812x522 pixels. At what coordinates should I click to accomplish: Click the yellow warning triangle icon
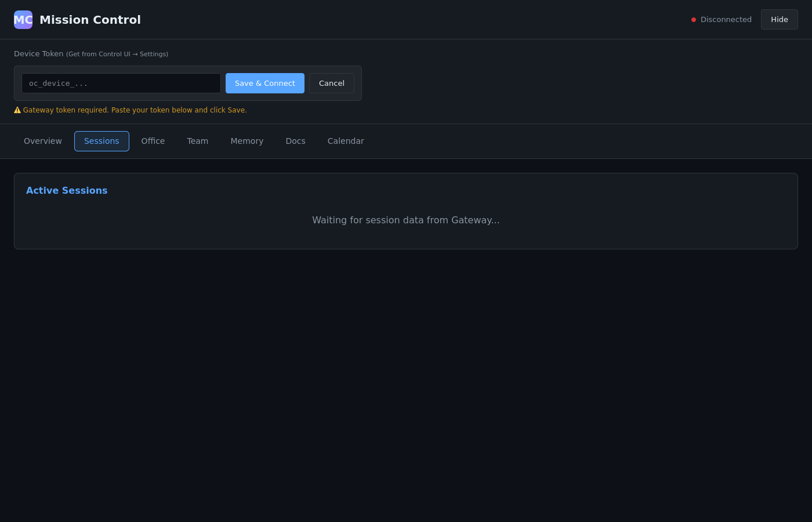[17, 110]
